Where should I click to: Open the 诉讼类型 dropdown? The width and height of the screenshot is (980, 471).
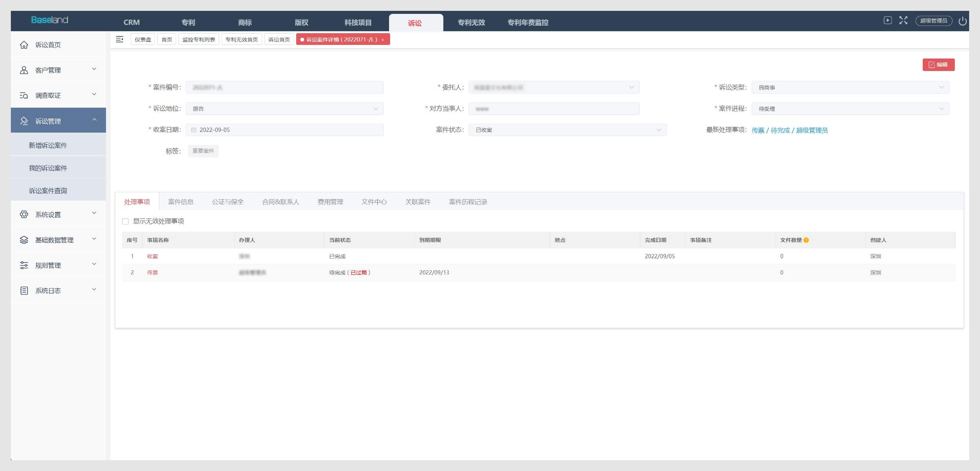click(x=850, y=87)
